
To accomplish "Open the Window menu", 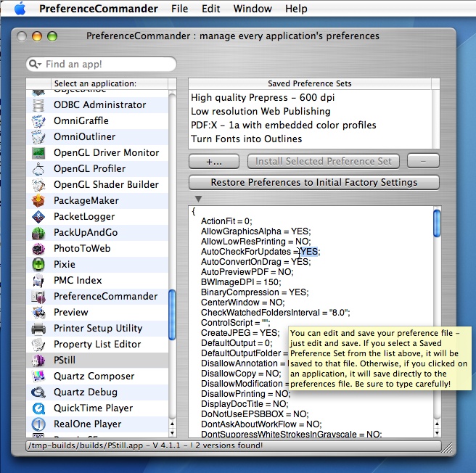I will click(x=253, y=9).
